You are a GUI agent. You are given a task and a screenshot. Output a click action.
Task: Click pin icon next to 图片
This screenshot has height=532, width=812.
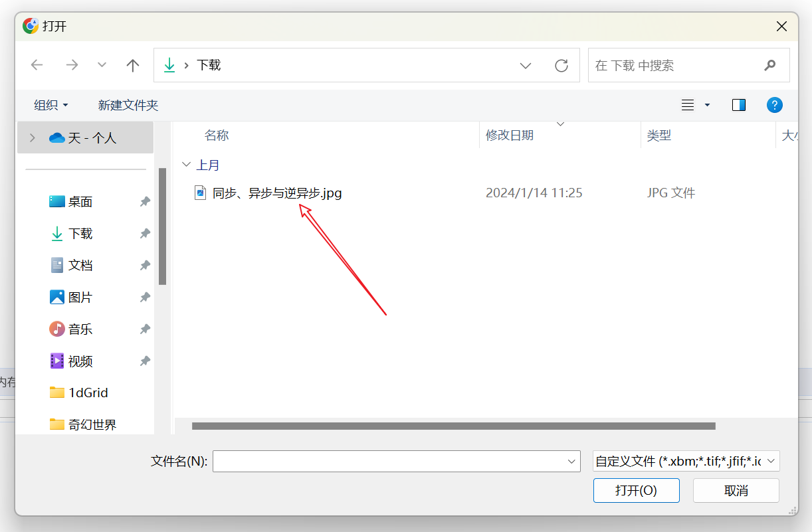tap(145, 297)
